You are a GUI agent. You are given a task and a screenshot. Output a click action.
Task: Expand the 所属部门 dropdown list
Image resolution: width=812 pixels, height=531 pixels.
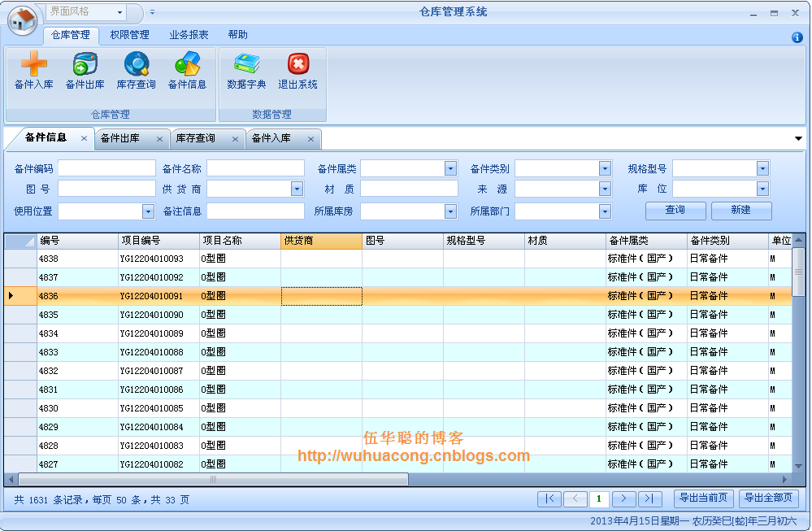click(605, 211)
